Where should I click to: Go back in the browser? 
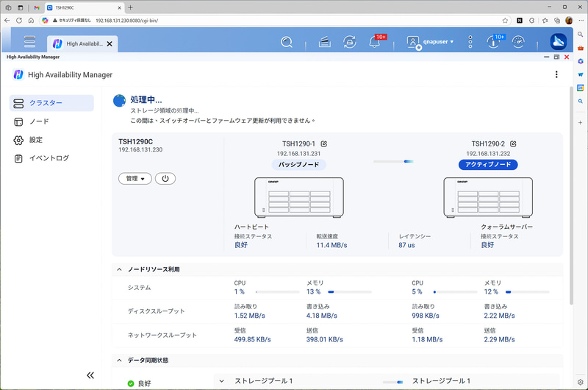click(x=7, y=21)
